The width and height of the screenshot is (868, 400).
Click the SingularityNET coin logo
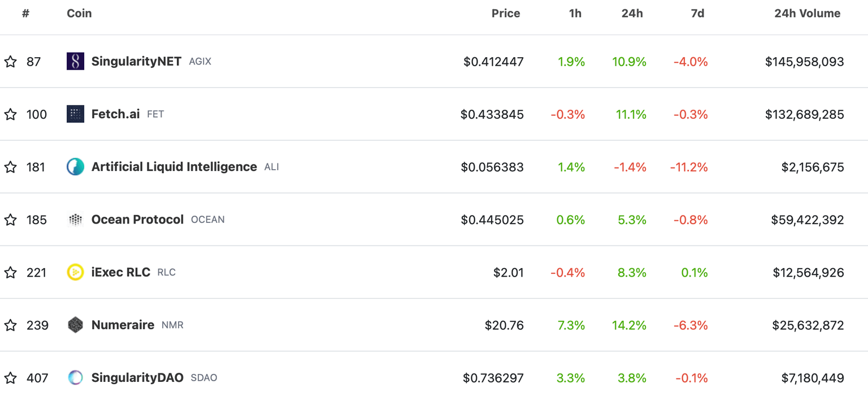click(x=75, y=61)
